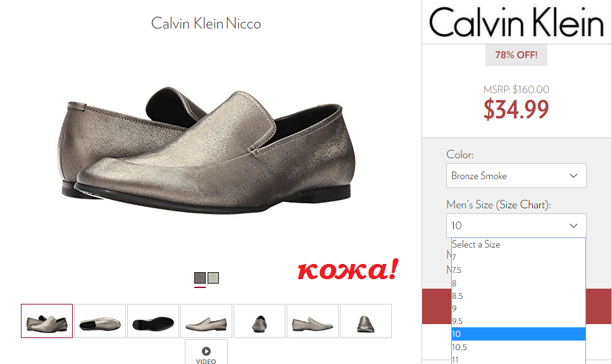Show the sixth thumbnail, second side profile
612x364 pixels.
coord(312,321)
